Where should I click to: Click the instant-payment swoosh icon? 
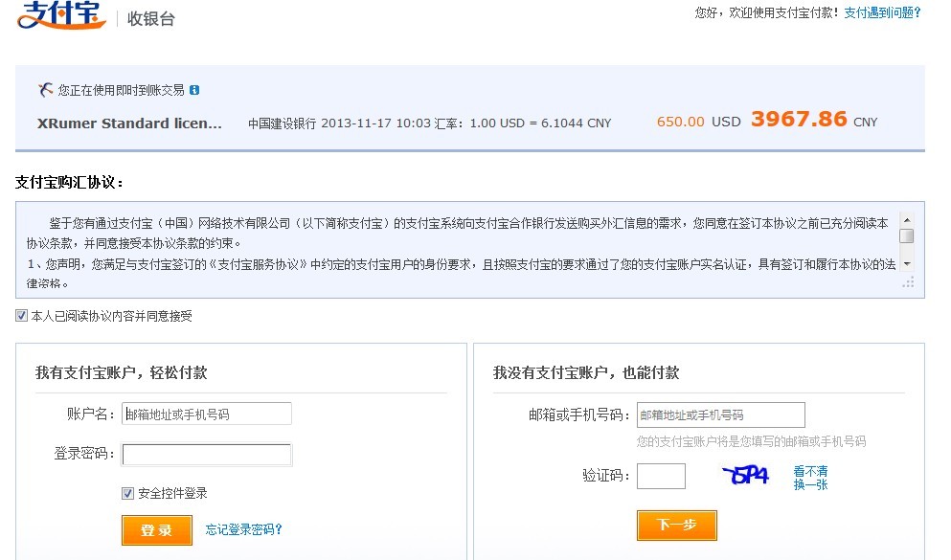click(45, 90)
